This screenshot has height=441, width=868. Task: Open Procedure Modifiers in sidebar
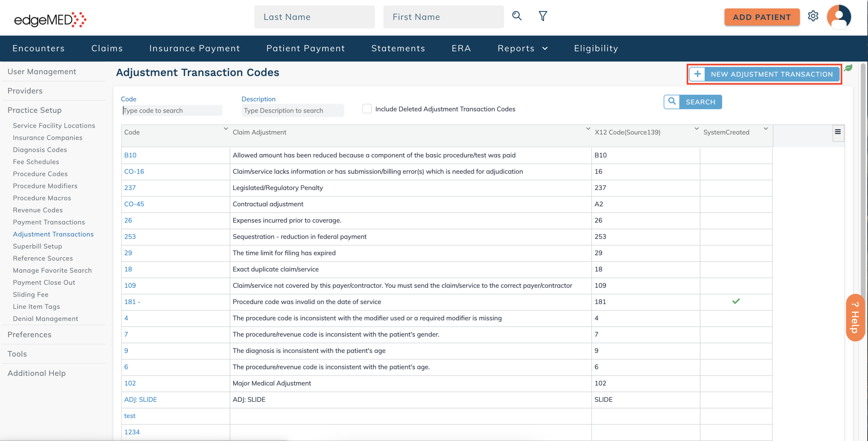[45, 186]
